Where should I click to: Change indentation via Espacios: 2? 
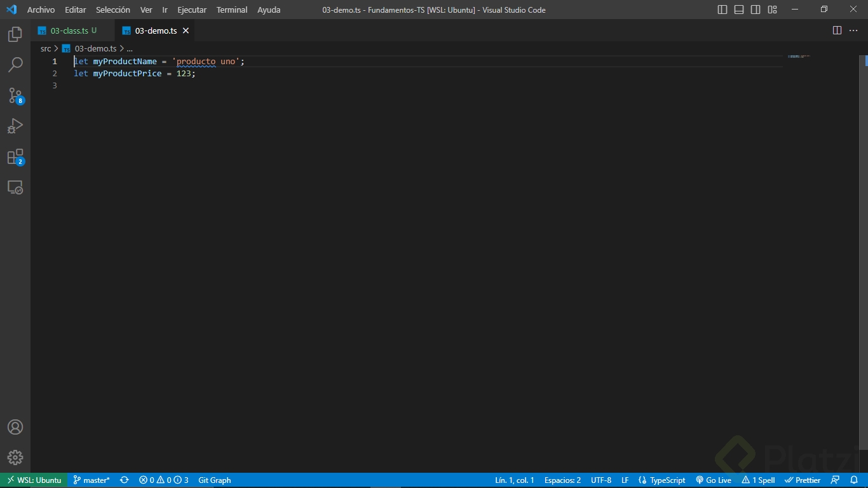562,480
